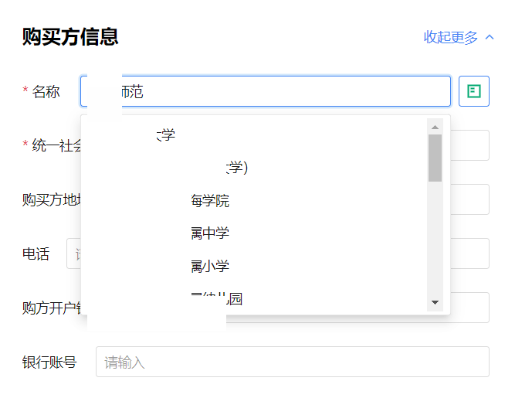This screenshot has width=532, height=415.
Task: Focus the 统一社会信用代码 input field
Action: 469,145
